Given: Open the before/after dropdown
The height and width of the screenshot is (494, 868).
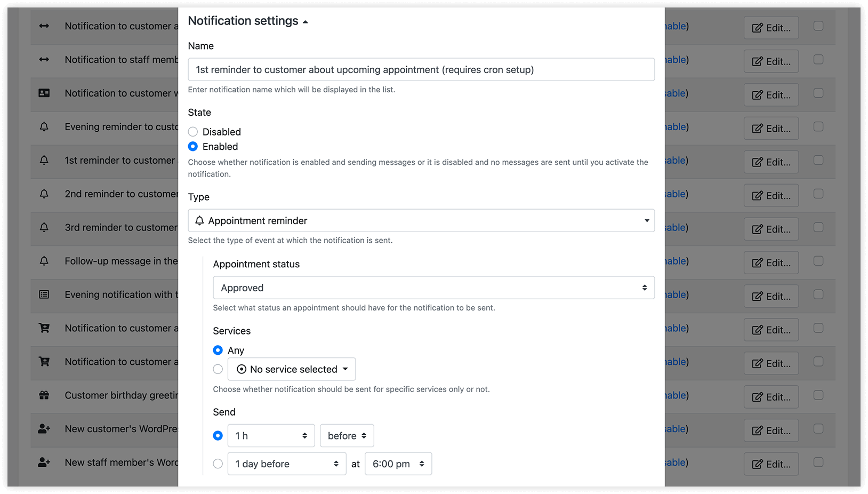Looking at the screenshot, I should 347,436.
